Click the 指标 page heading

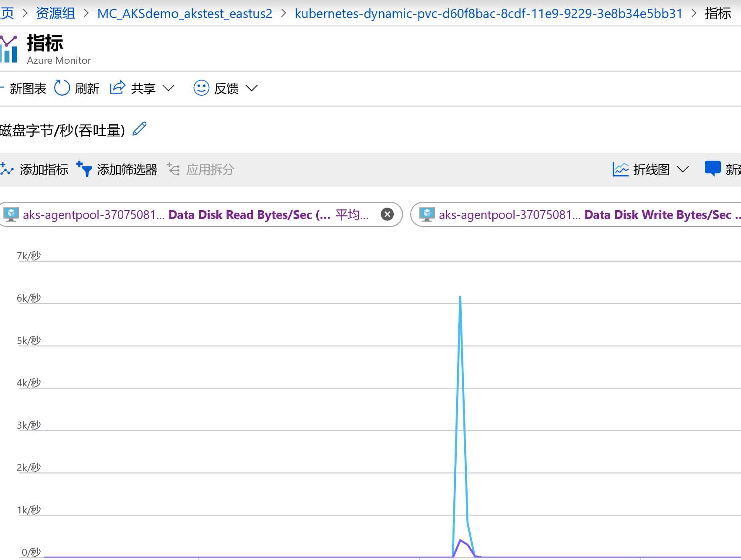(45, 43)
